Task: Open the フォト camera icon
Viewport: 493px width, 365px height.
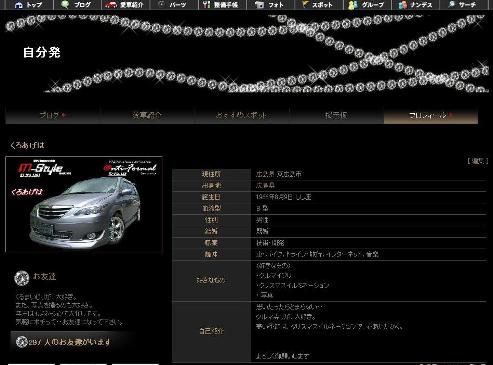Action: point(259,5)
